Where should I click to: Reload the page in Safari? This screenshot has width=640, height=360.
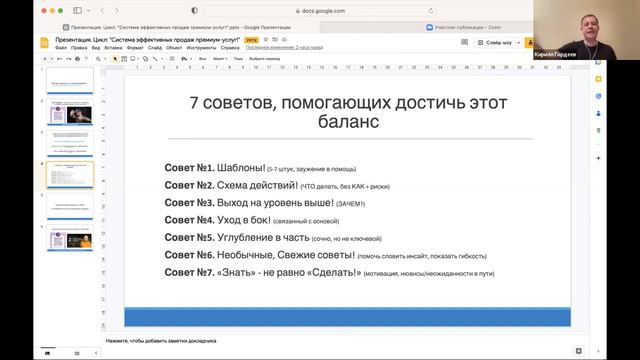(x=431, y=11)
